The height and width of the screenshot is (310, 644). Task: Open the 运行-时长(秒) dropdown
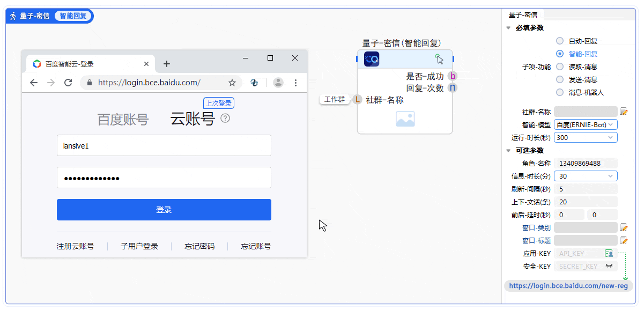586,137
